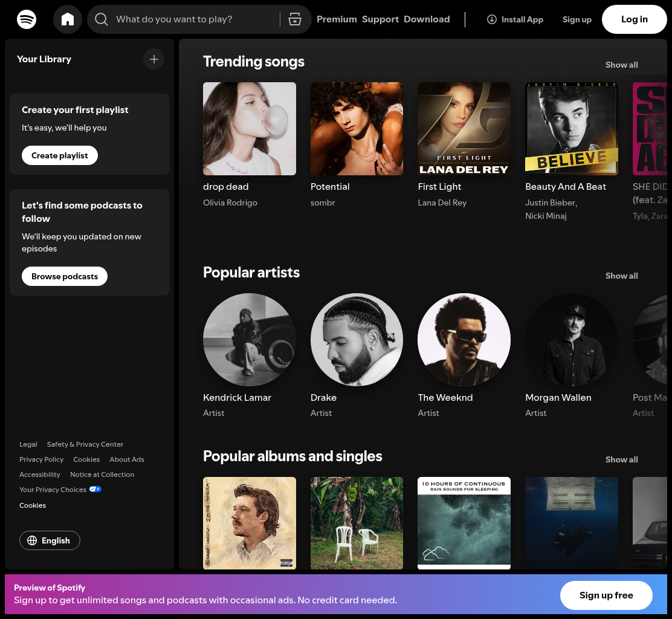
Task: Click the 'drop dead' song title
Action: point(226,186)
